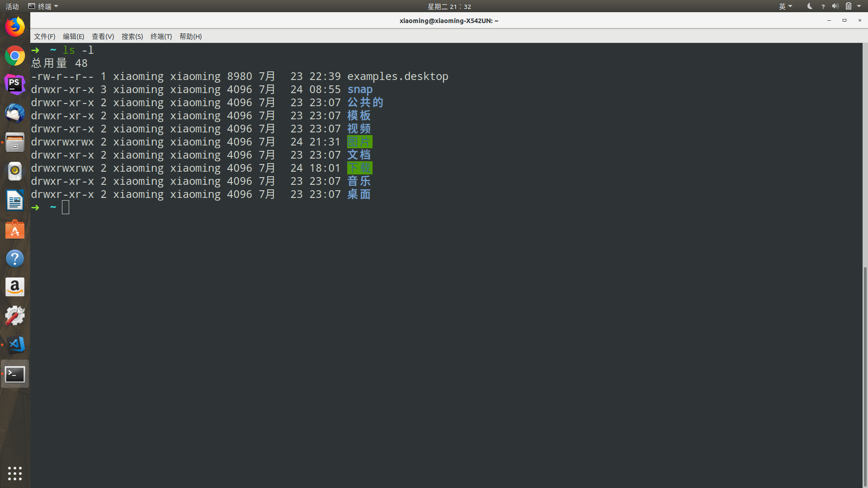Maximize the terminal window
Viewport: 868px width, 488px height.
click(844, 21)
